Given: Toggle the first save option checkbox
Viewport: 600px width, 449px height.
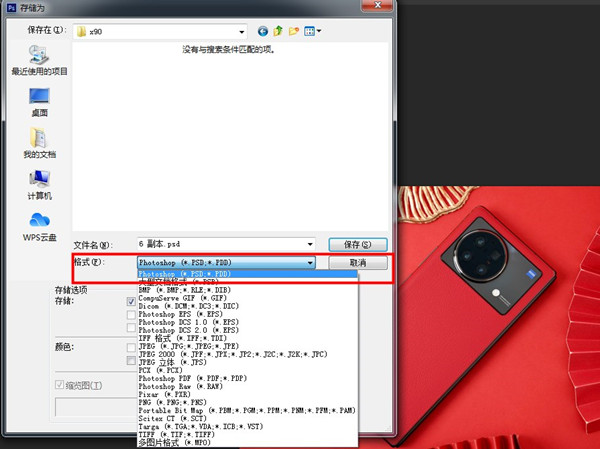Looking at the screenshot, I should coord(131,301).
